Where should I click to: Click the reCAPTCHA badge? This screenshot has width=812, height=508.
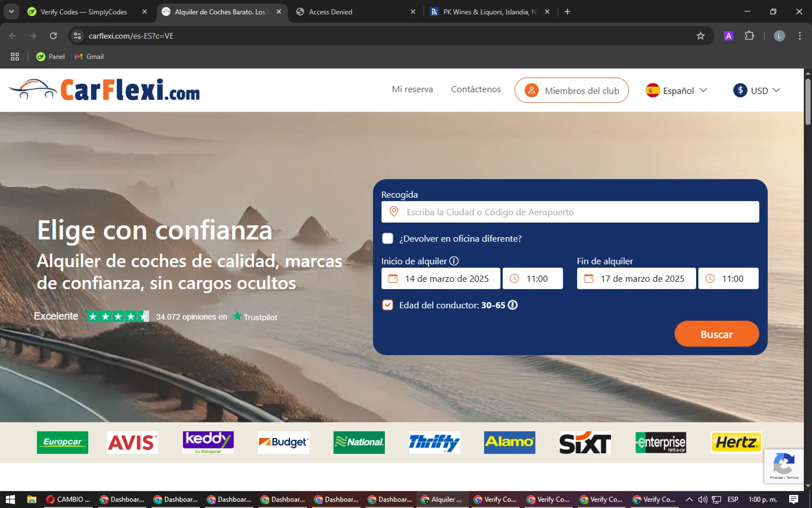(x=784, y=466)
